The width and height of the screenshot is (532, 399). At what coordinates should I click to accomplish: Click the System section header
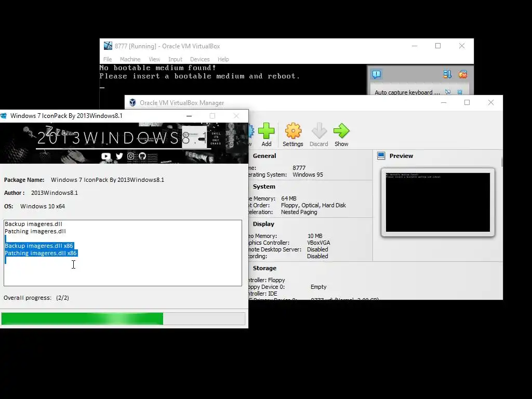264,187
